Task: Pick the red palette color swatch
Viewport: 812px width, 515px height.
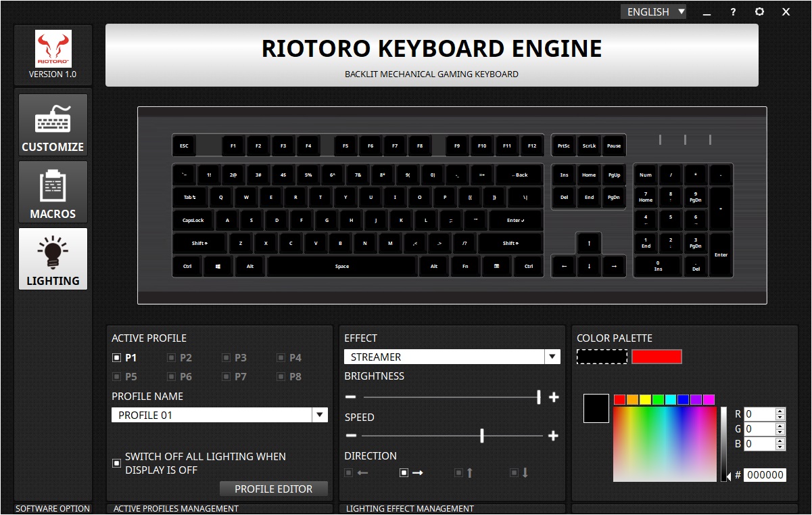Action: 656,357
